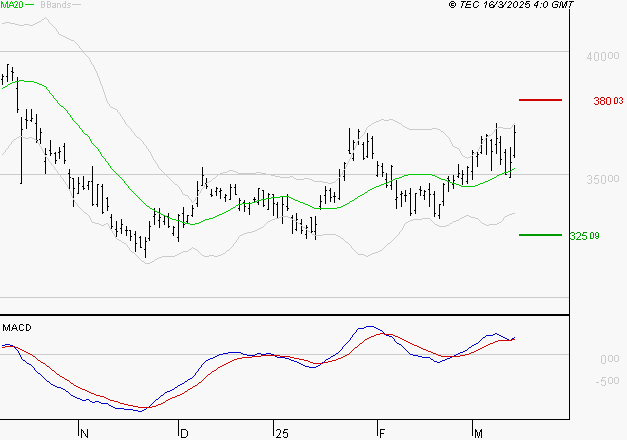The image size is (627, 440).
Task: Click the grey BBands legend line sample
Action: point(76,4)
